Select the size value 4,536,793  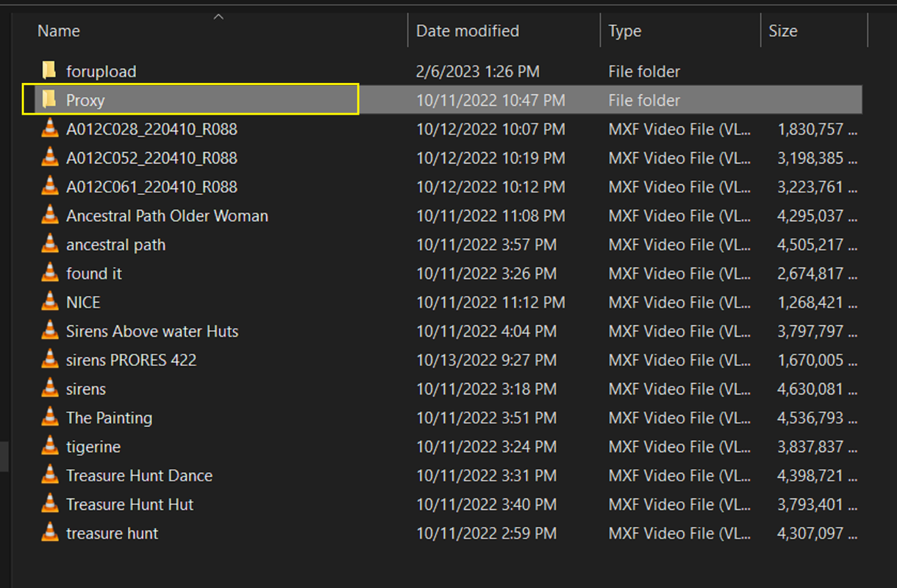[x=810, y=417]
